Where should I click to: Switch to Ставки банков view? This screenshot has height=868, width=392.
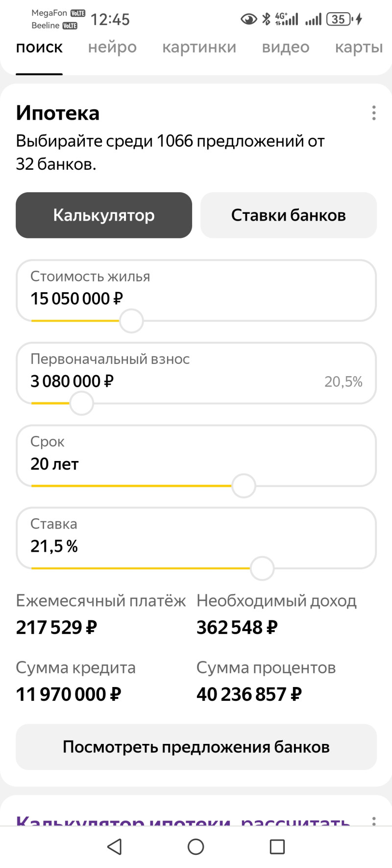(289, 215)
